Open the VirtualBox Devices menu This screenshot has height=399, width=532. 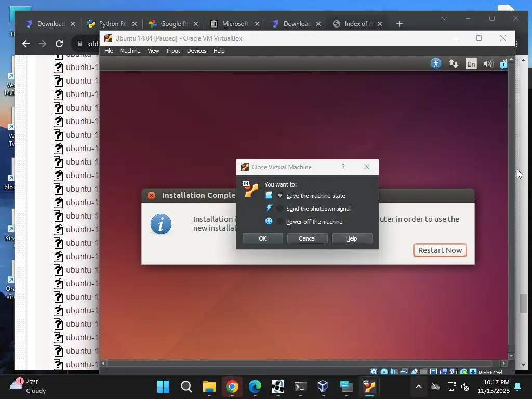[x=196, y=51]
